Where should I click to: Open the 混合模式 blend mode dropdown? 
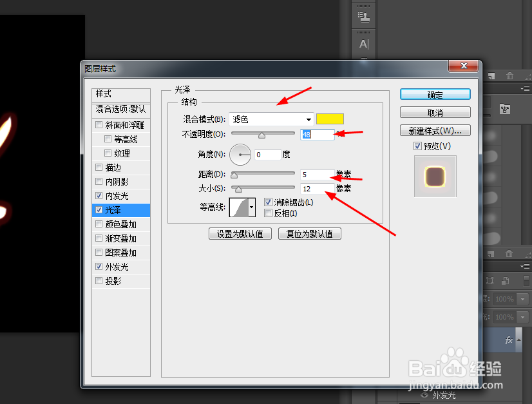click(x=271, y=119)
